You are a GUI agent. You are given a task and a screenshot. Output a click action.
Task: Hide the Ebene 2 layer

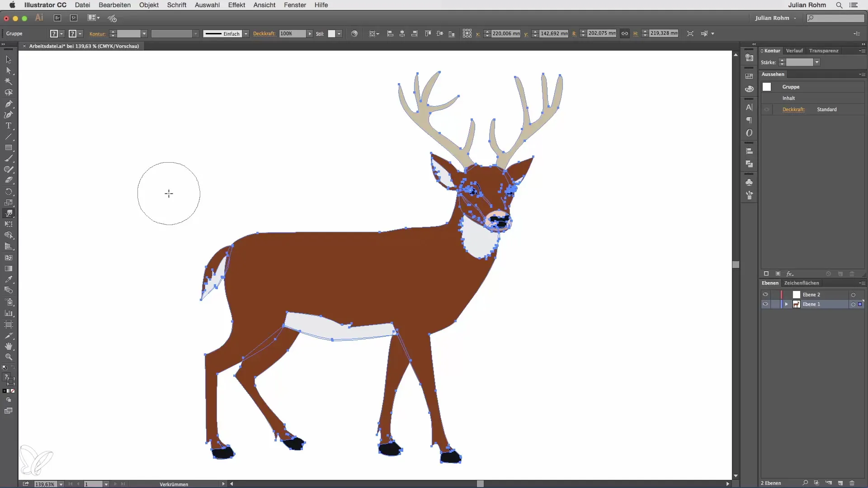[x=765, y=295]
